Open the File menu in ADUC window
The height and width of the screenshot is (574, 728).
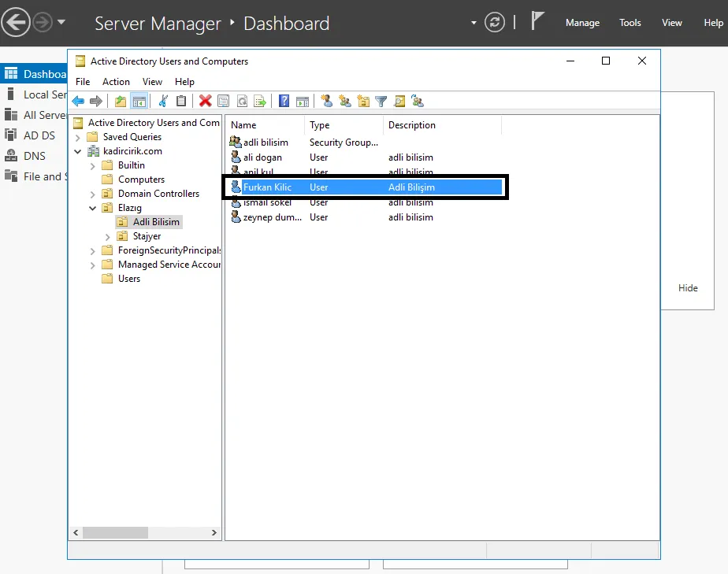point(83,82)
